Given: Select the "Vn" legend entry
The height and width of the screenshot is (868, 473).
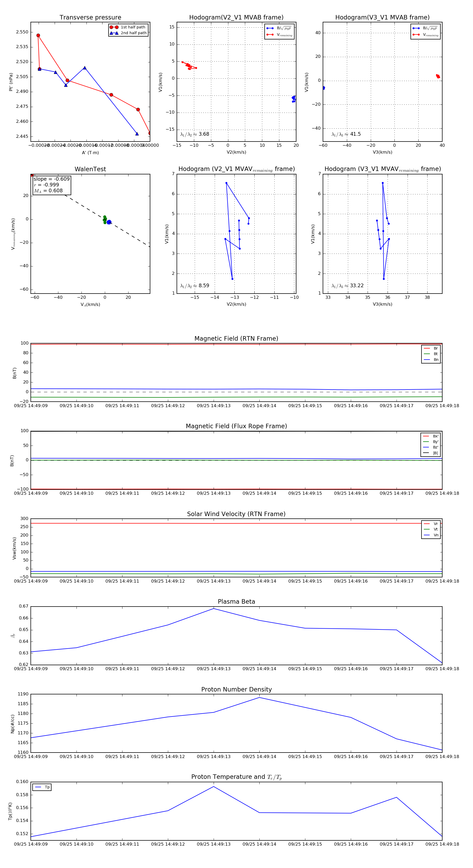Looking at the screenshot, I should (431, 535).
